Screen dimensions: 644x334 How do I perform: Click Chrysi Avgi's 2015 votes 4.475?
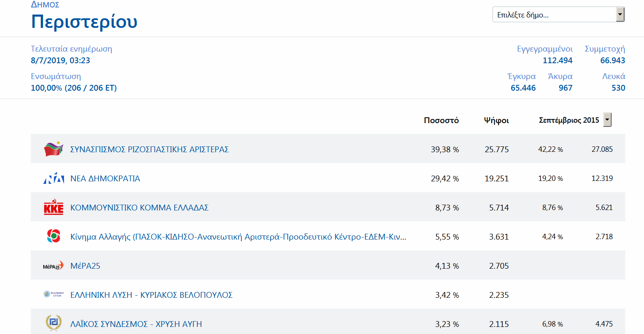coord(604,324)
